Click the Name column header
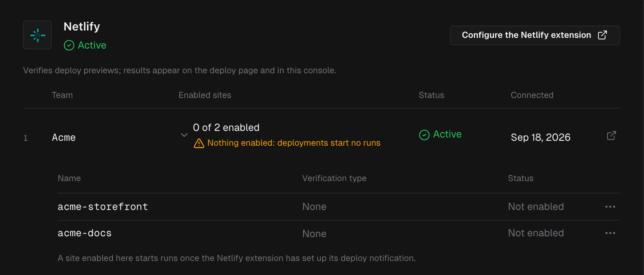Viewport: 644px width, 275px height. (69, 178)
